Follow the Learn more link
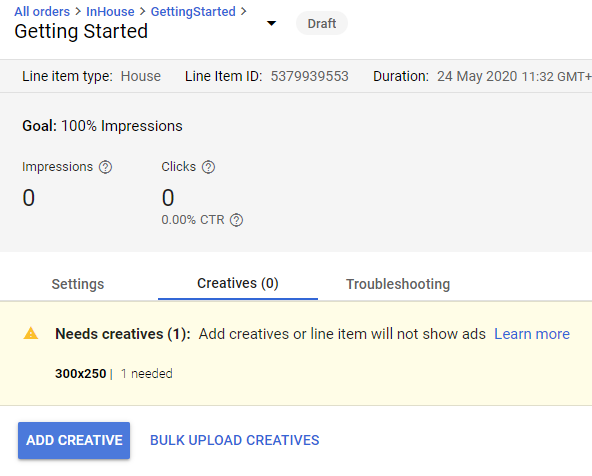The height and width of the screenshot is (476, 592). 532,334
